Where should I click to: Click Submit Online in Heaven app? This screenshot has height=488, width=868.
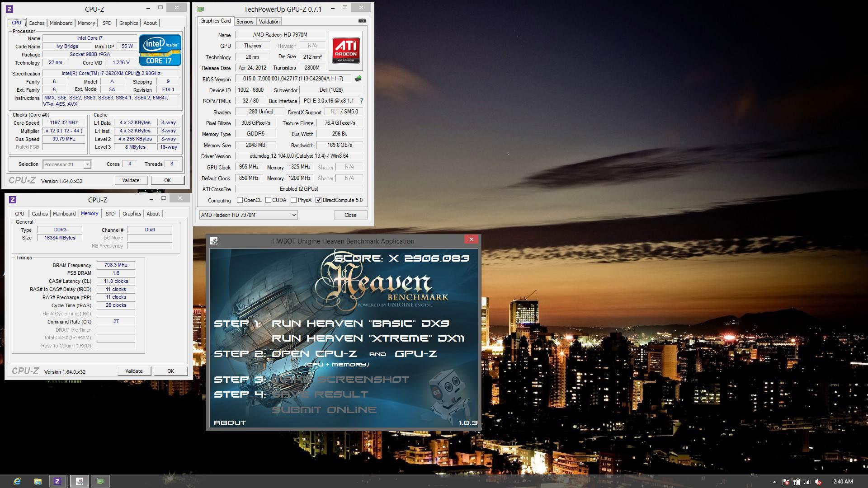[324, 410]
